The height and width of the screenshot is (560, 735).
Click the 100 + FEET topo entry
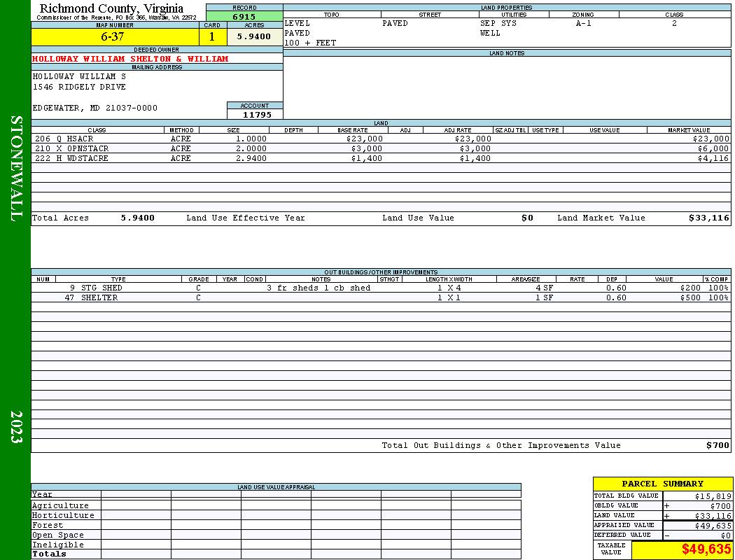(x=310, y=43)
